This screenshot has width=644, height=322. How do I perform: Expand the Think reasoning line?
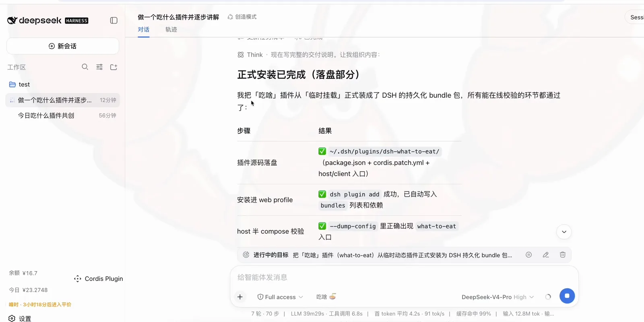309,55
